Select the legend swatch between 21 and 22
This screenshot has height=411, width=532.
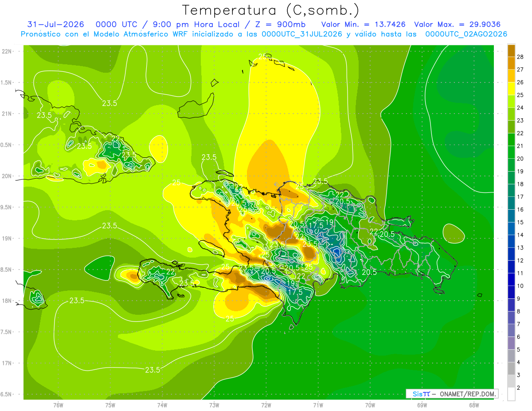click(511, 140)
